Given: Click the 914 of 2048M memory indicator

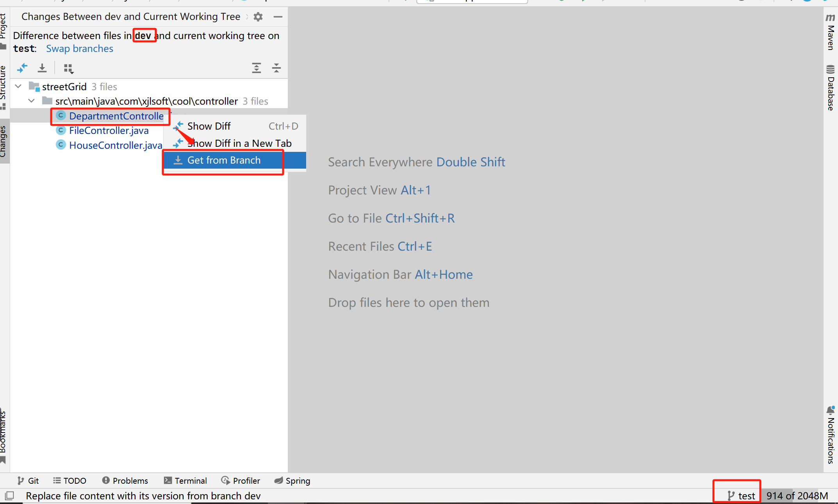Looking at the screenshot, I should coord(797,495).
